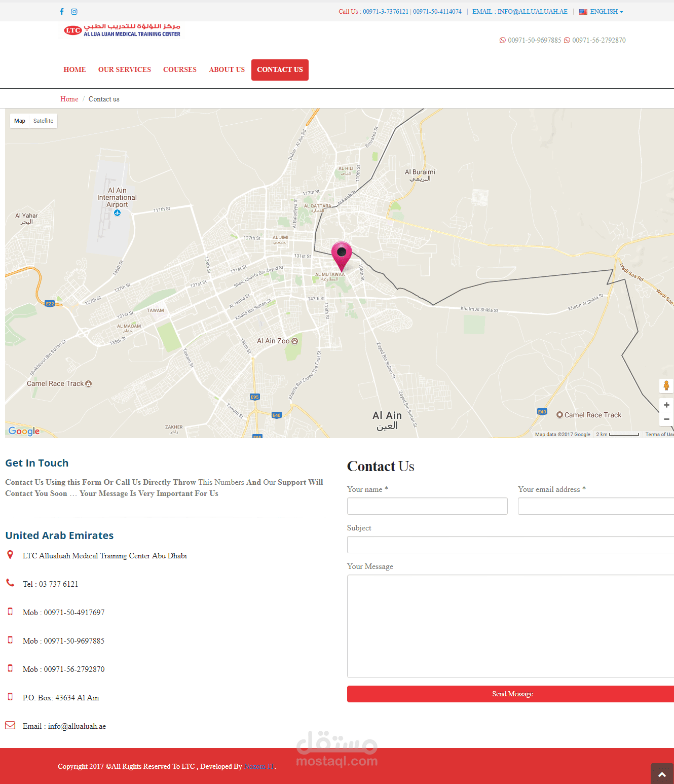Zoom out the map with minus

coord(666,419)
